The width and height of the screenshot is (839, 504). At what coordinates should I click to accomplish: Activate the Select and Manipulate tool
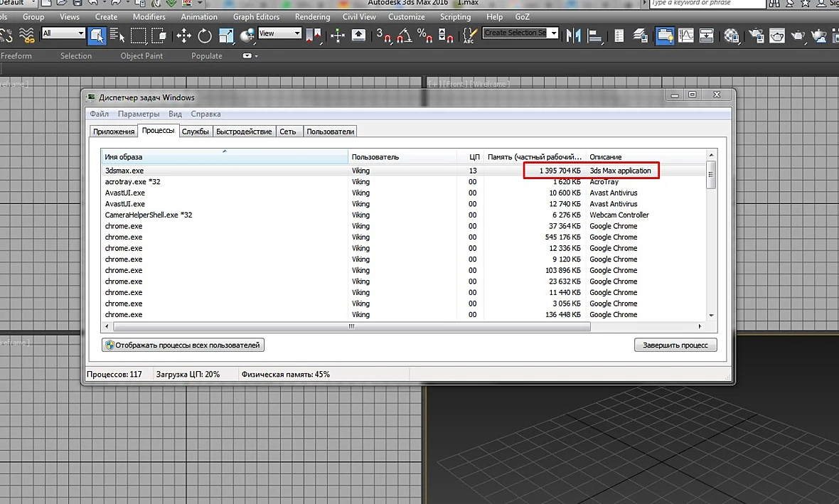[x=338, y=36]
